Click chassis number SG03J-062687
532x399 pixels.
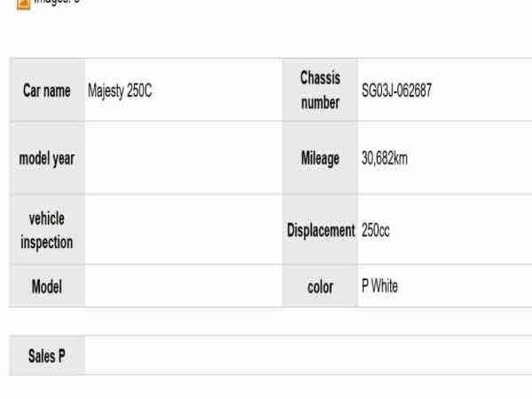(x=396, y=91)
